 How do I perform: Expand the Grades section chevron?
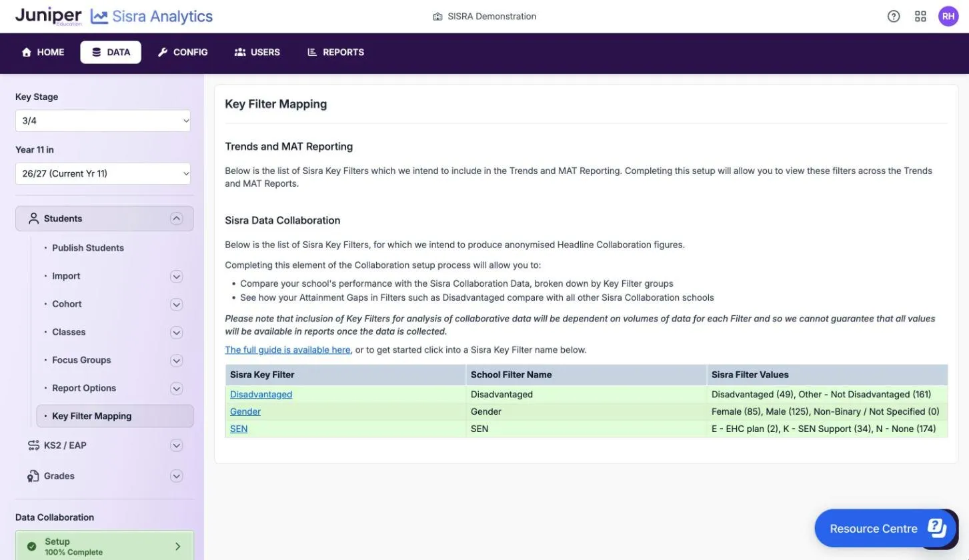pos(176,476)
